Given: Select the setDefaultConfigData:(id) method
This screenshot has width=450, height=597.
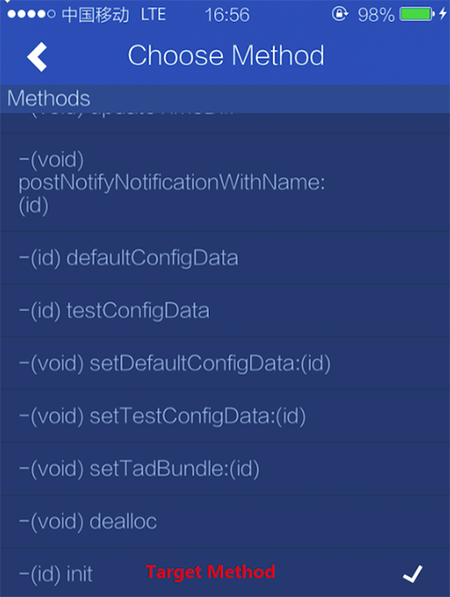Looking at the screenshot, I should [x=225, y=363].
